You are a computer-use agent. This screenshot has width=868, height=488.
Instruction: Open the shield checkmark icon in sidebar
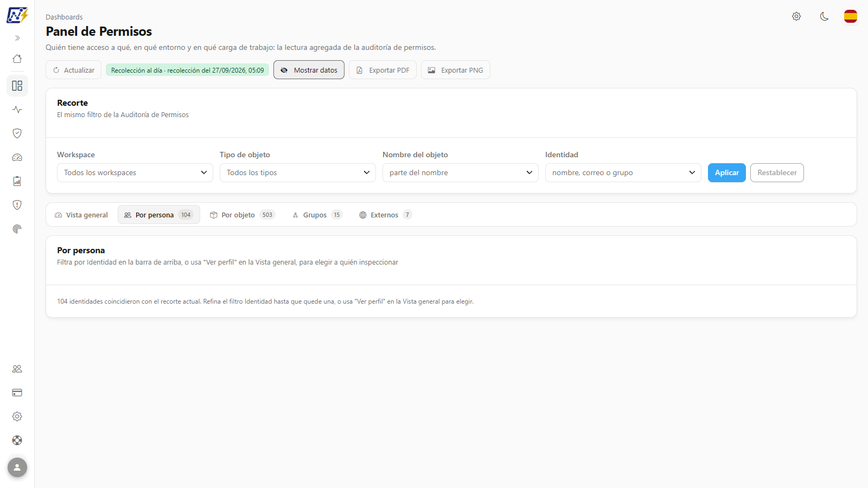tap(17, 133)
